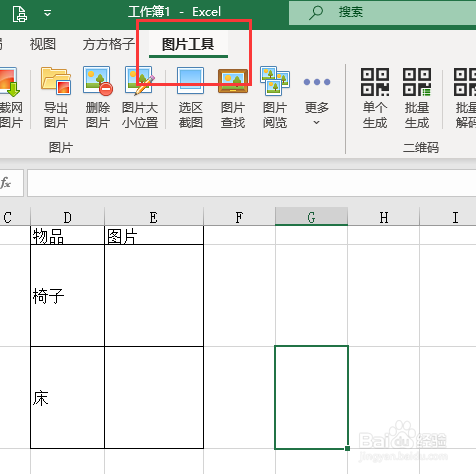Click the 删除图片 delete pictures icon
This screenshot has width=476, height=474.
[x=98, y=98]
